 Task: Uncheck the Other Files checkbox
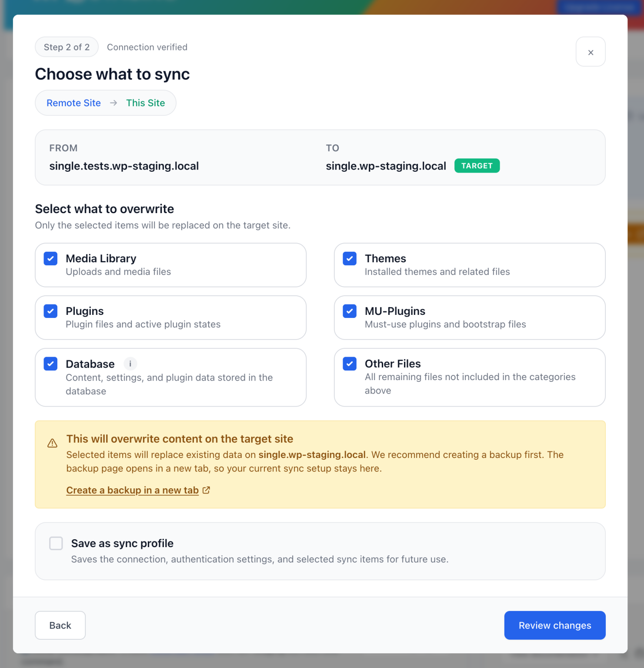point(350,364)
